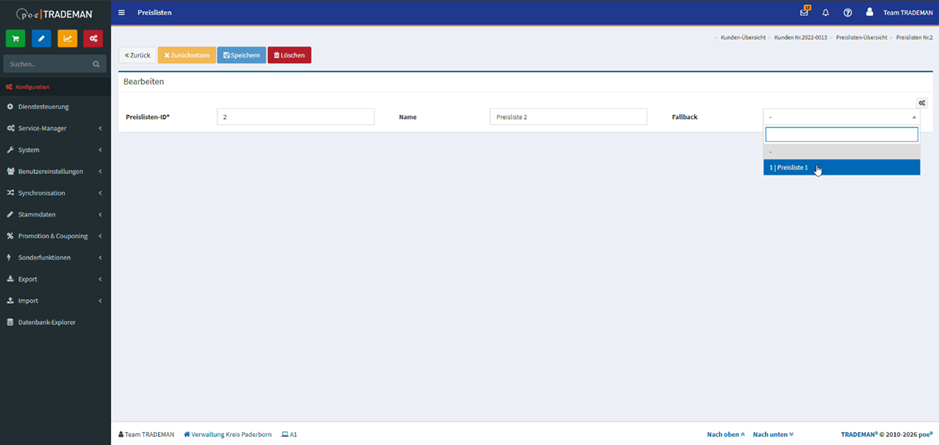Select '1 | Preisliste 1' fallback option

tap(841, 168)
